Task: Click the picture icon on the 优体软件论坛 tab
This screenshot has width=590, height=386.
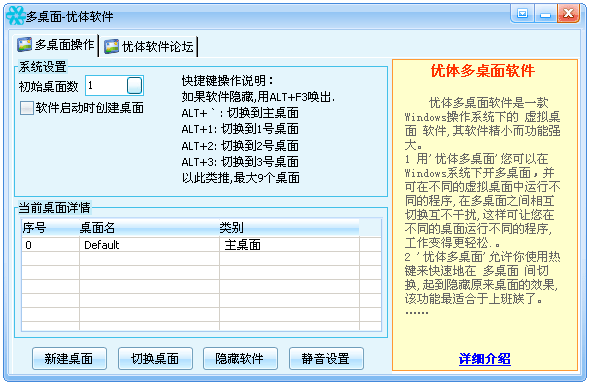Action: pos(111,46)
